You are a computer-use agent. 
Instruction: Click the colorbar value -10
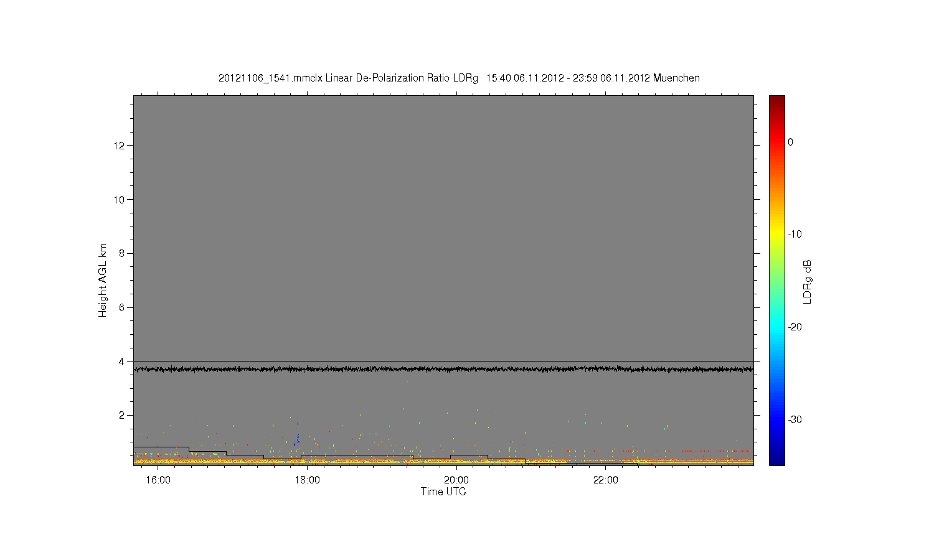coord(795,235)
